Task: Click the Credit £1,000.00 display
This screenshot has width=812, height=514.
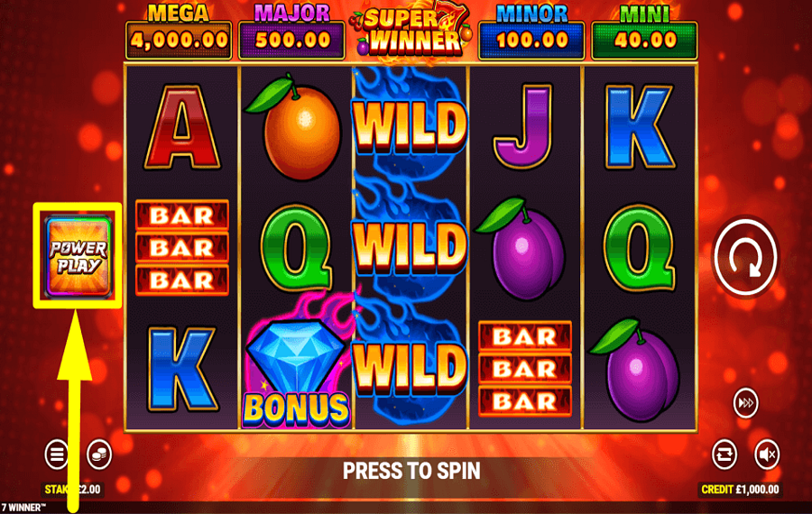Action: click(x=740, y=489)
